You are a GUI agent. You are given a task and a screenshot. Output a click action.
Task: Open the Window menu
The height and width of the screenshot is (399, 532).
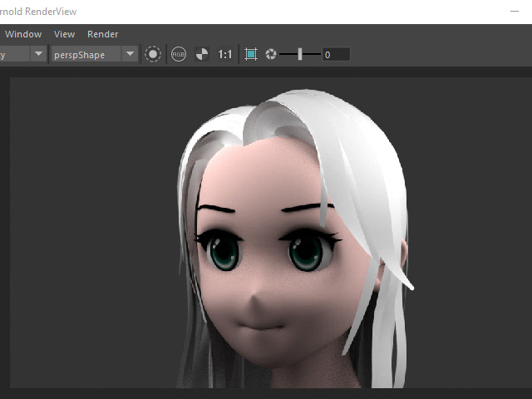pos(23,34)
